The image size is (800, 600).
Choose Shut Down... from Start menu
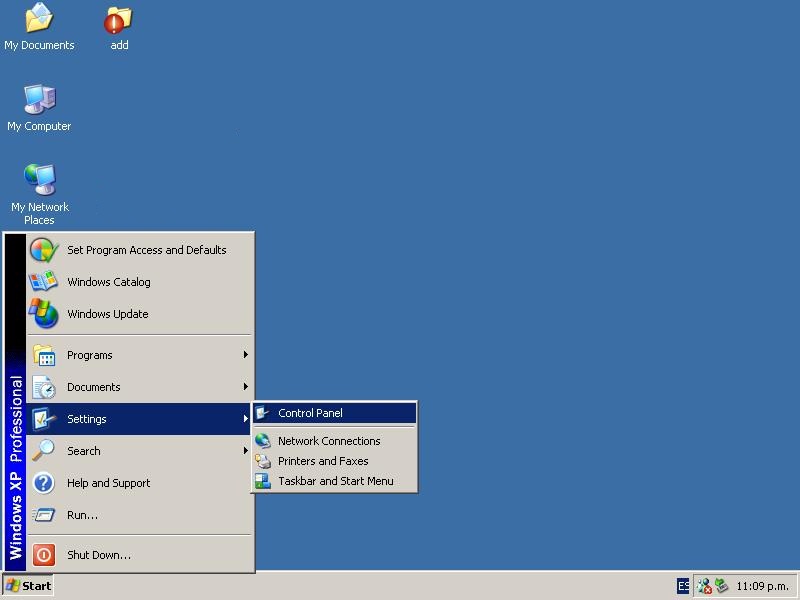[140, 555]
